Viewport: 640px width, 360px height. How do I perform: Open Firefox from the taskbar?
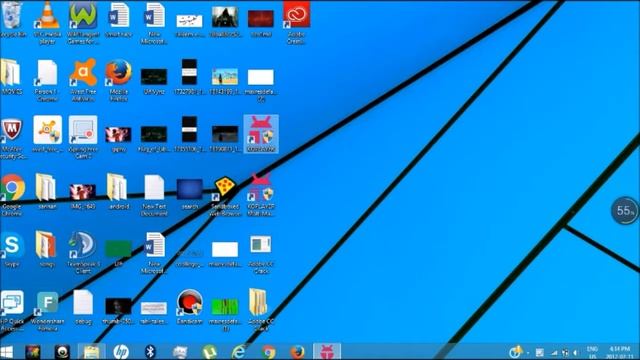point(298,352)
